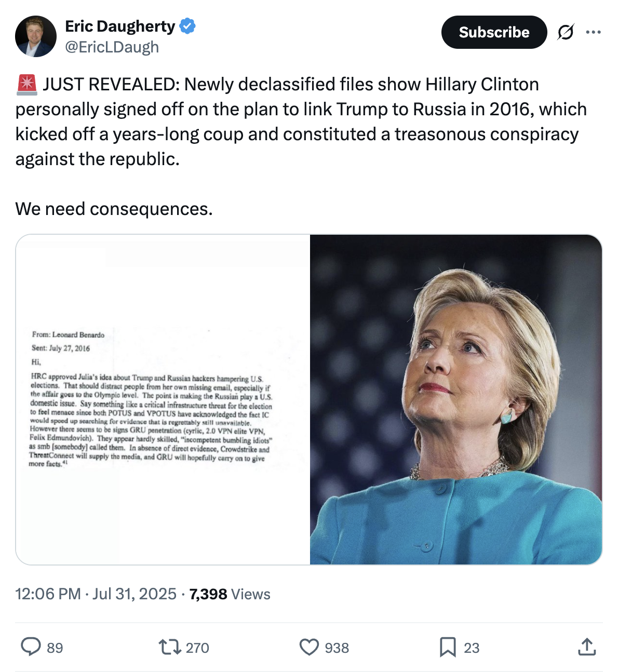618x672 pixels.
Task: Click the reply speech bubble icon
Action: click(x=31, y=647)
